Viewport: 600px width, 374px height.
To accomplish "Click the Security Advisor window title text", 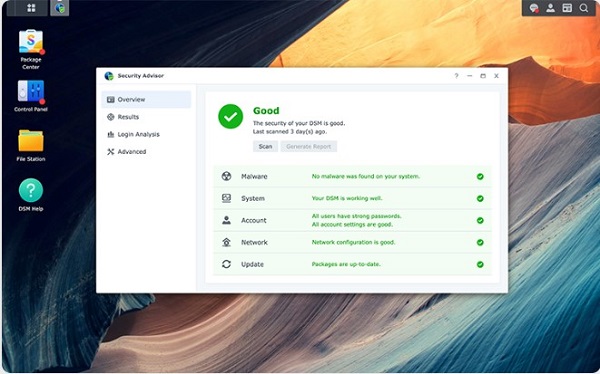I will (140, 76).
